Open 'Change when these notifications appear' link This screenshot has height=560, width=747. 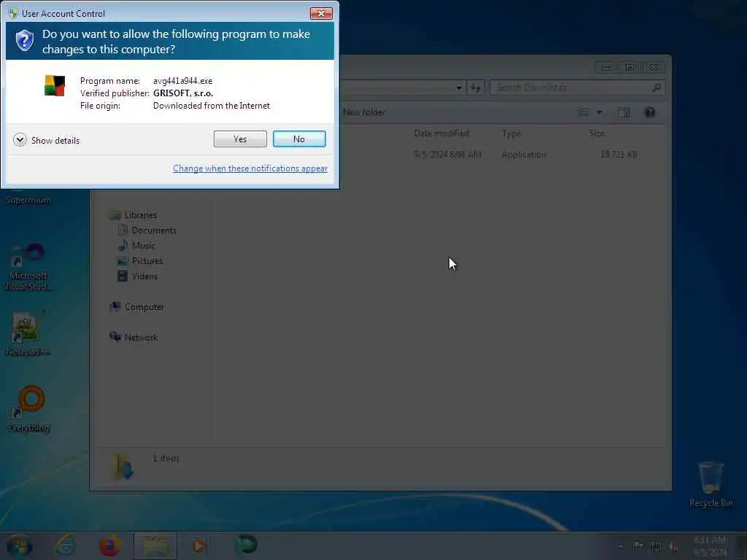tap(250, 168)
